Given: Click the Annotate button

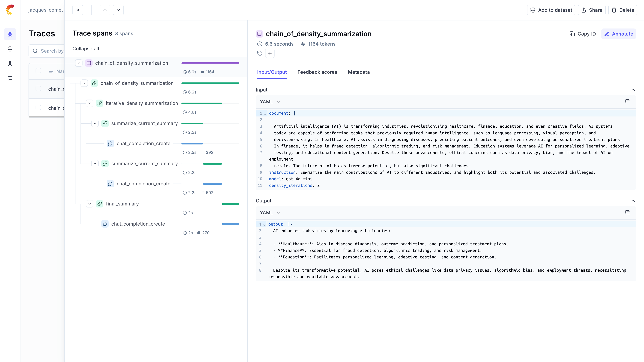Looking at the screenshot, I should point(619,34).
